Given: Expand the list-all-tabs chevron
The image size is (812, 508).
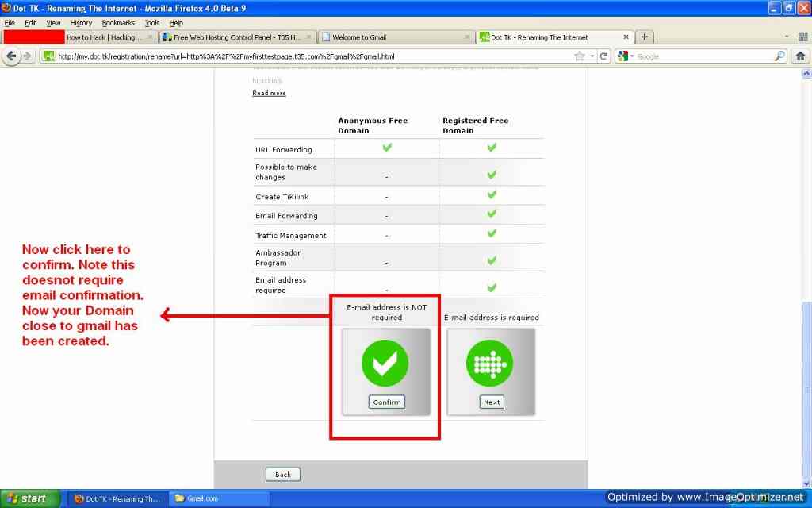Looking at the screenshot, I should click(786, 36).
